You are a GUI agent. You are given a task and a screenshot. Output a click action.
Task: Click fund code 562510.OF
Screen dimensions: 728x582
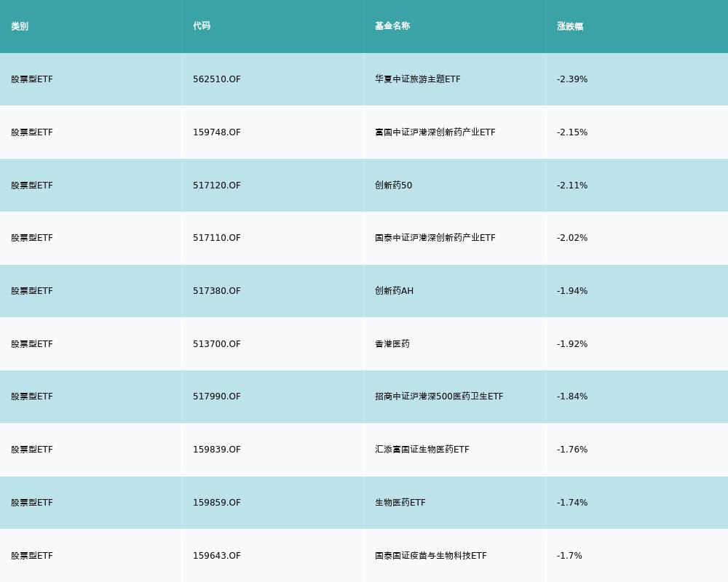pos(217,79)
